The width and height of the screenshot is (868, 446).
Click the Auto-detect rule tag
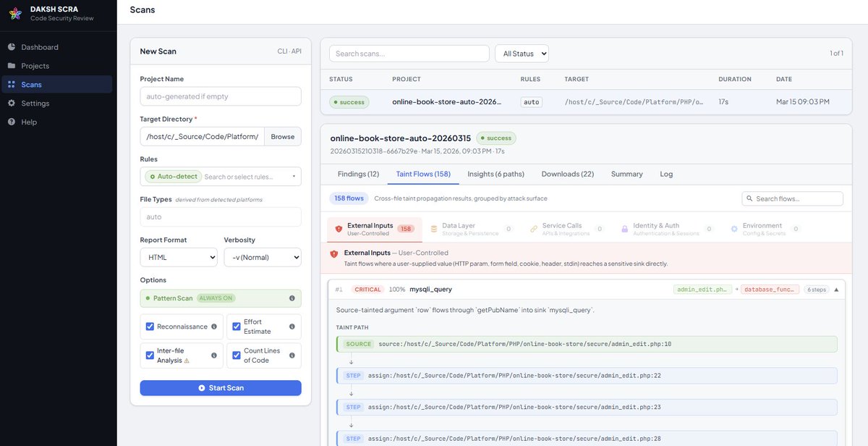click(172, 177)
